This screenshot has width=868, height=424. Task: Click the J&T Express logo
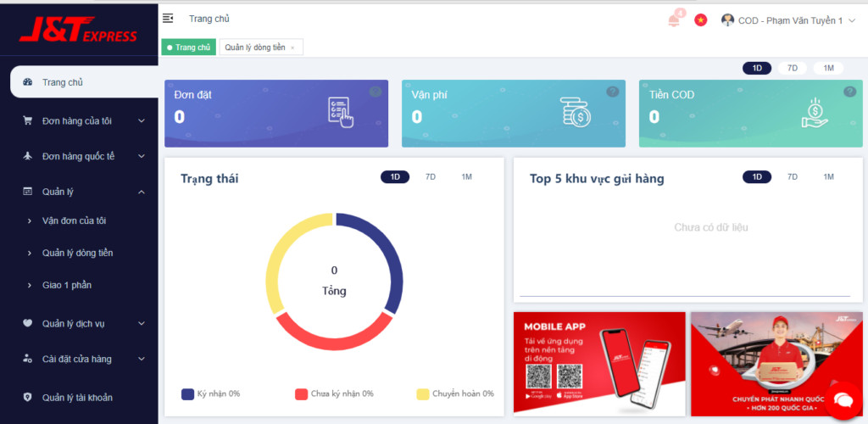click(x=78, y=32)
